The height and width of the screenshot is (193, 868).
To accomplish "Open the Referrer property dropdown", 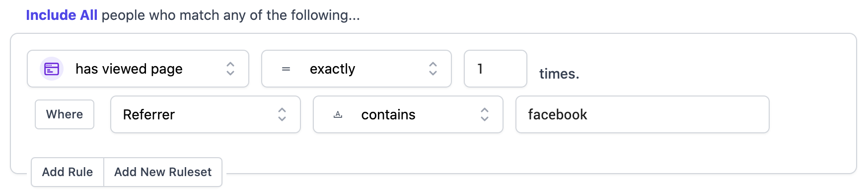I will pos(206,114).
